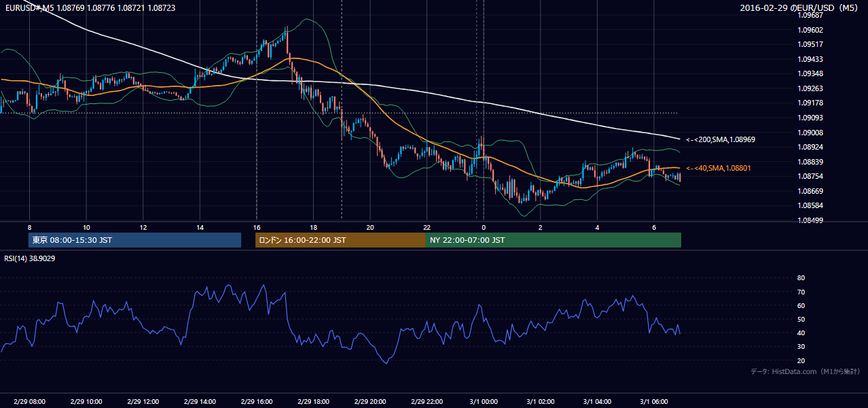The image size is (868, 408).
Task: Click price axis value 1.09263
Action: tap(810, 88)
